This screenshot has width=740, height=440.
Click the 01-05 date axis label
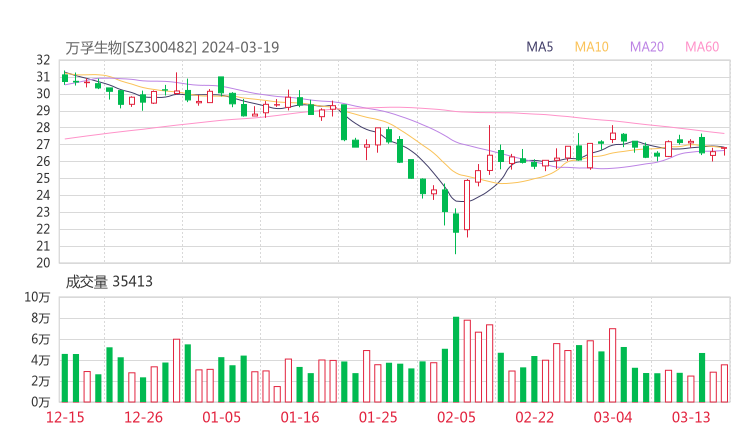click(x=221, y=417)
